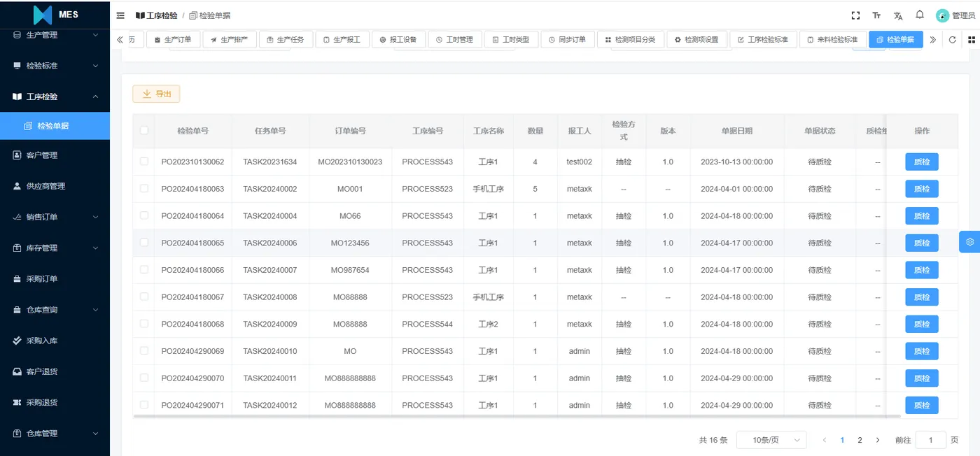Check the checkbox for PO202310130062
The width and height of the screenshot is (980, 456).
[x=143, y=162]
